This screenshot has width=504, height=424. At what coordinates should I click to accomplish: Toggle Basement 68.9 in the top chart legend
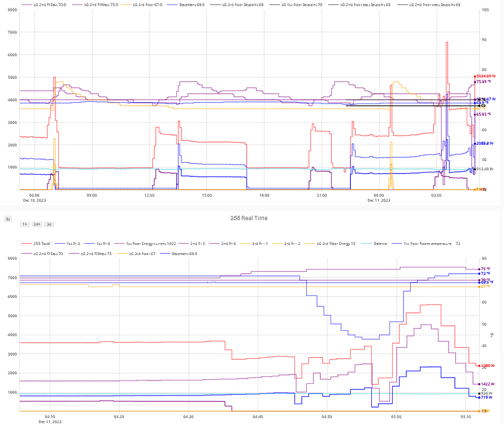pyautogui.click(x=187, y=5)
